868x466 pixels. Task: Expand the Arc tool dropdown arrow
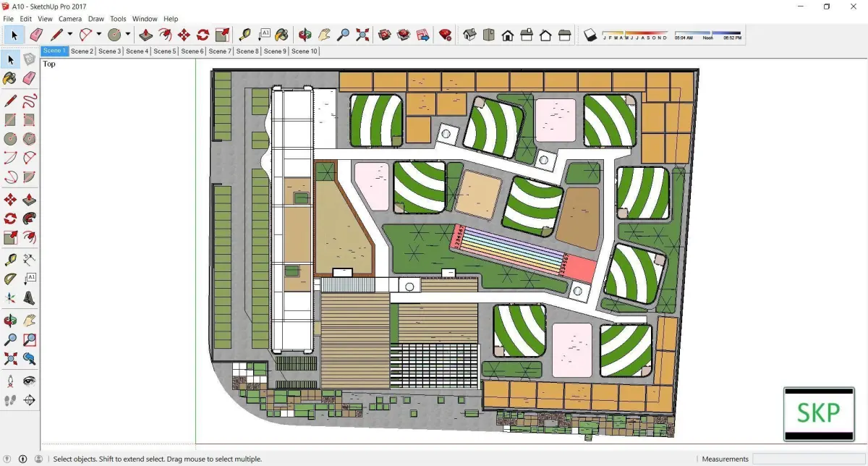(99, 35)
